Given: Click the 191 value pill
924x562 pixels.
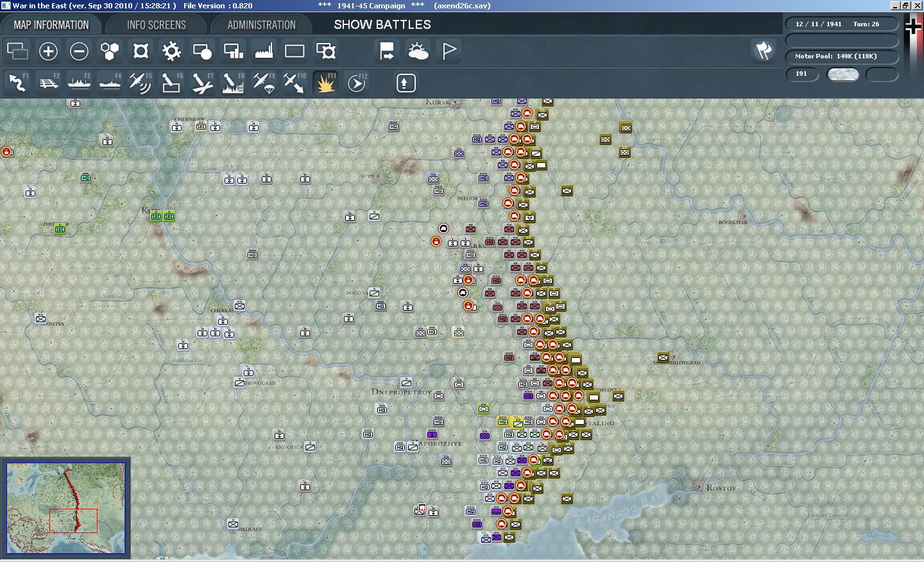Looking at the screenshot, I should click(x=802, y=74).
